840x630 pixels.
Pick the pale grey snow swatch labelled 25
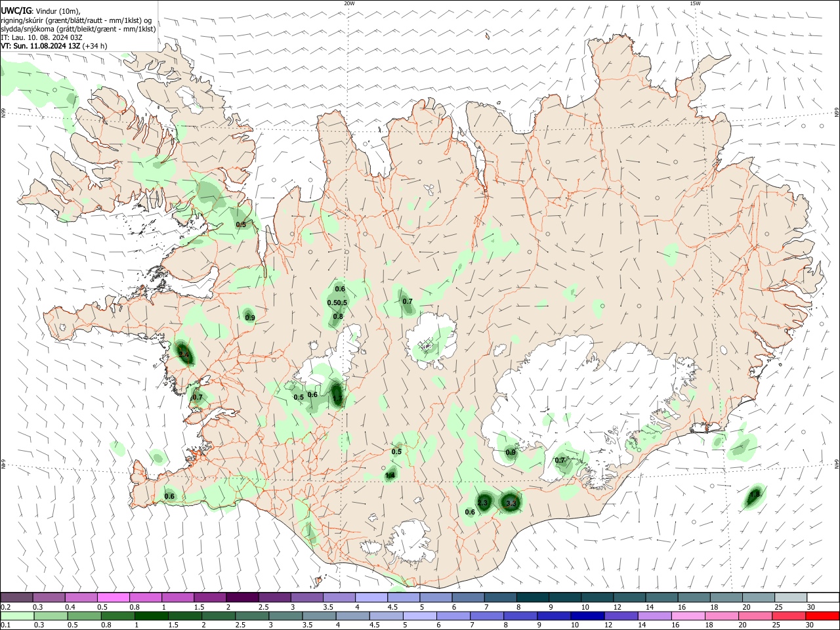coord(791,597)
